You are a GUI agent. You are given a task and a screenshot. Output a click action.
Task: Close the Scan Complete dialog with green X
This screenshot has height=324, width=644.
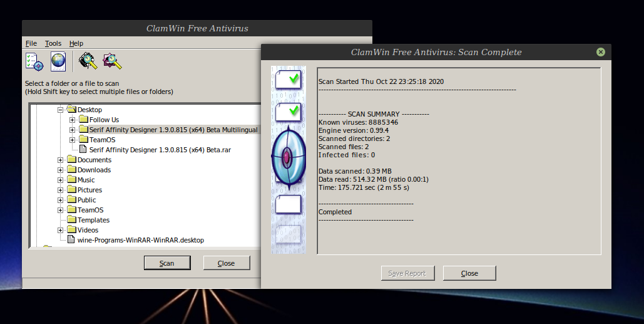tap(601, 52)
